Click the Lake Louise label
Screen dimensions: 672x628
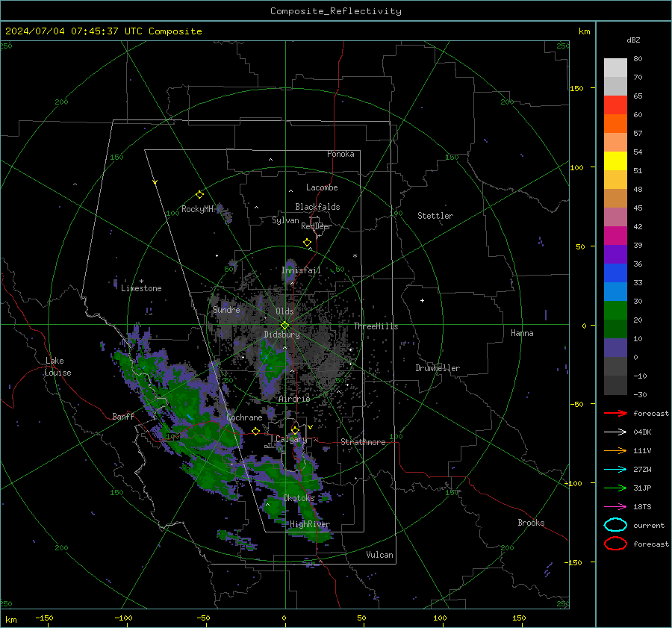(57, 367)
